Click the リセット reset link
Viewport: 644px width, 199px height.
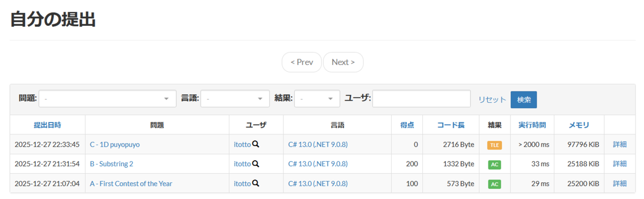492,99
